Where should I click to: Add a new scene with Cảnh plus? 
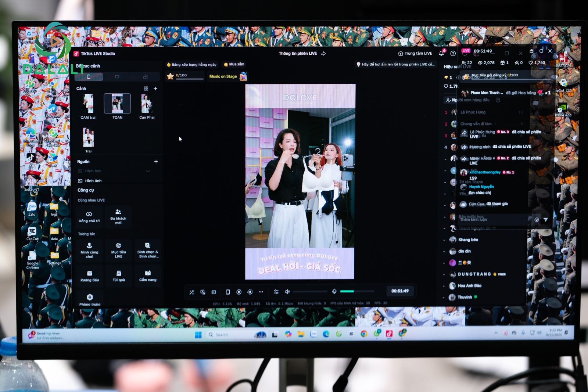pos(155,89)
